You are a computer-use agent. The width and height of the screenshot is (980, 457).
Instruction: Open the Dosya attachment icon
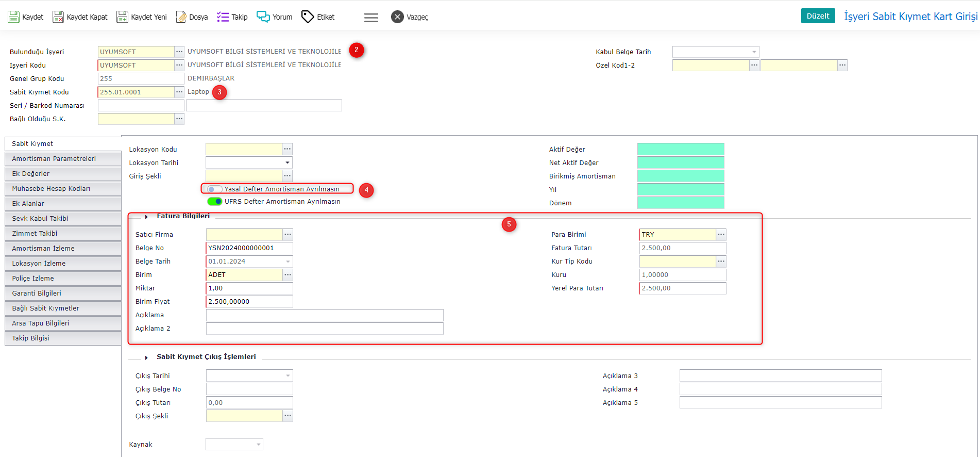[x=181, y=17]
